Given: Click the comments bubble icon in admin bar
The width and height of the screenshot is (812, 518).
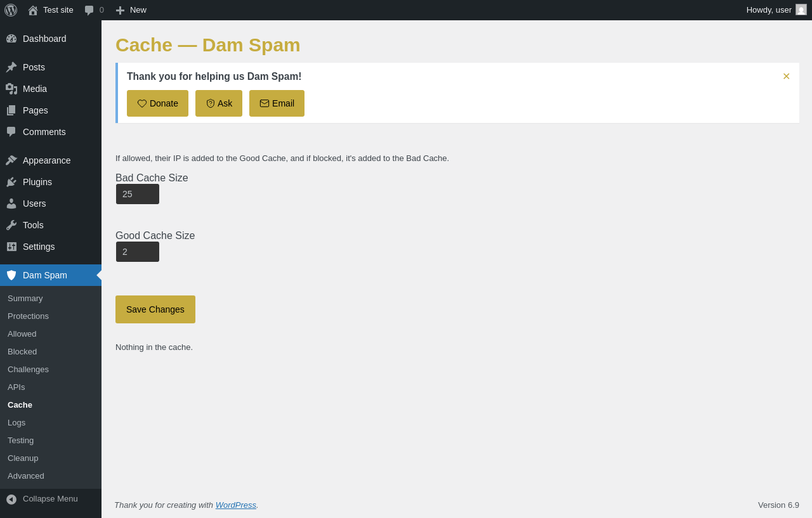Looking at the screenshot, I should 89,10.
